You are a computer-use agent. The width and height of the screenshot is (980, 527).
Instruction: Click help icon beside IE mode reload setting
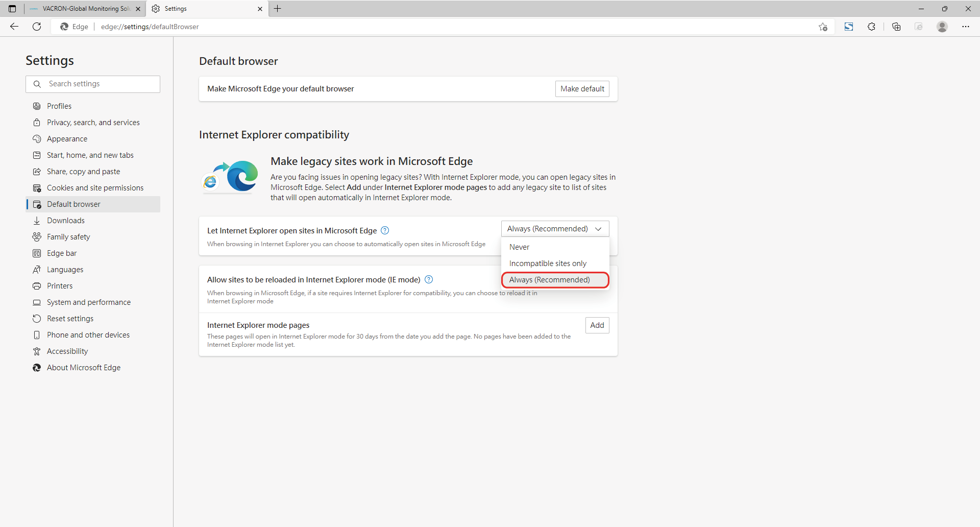point(429,279)
